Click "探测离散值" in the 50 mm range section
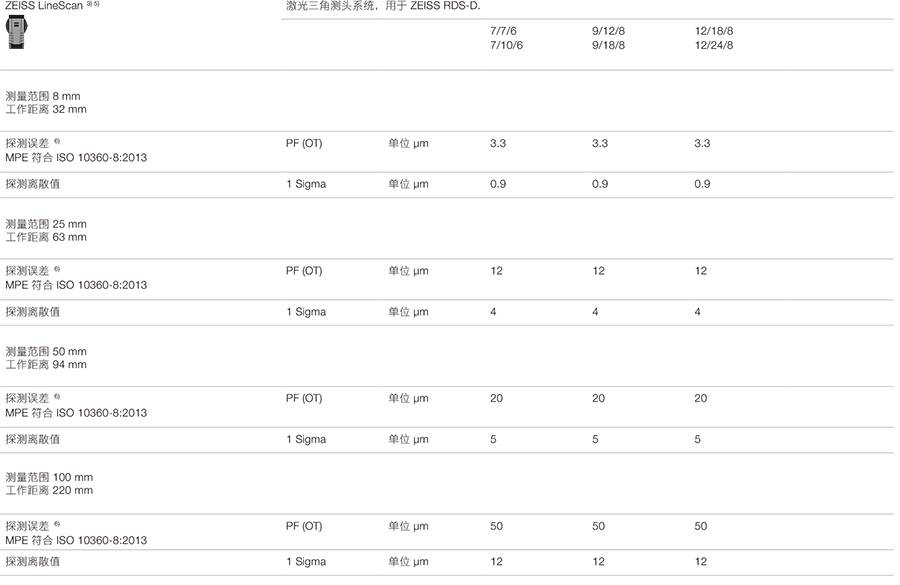Screen dimensions: 900x585 33,440
